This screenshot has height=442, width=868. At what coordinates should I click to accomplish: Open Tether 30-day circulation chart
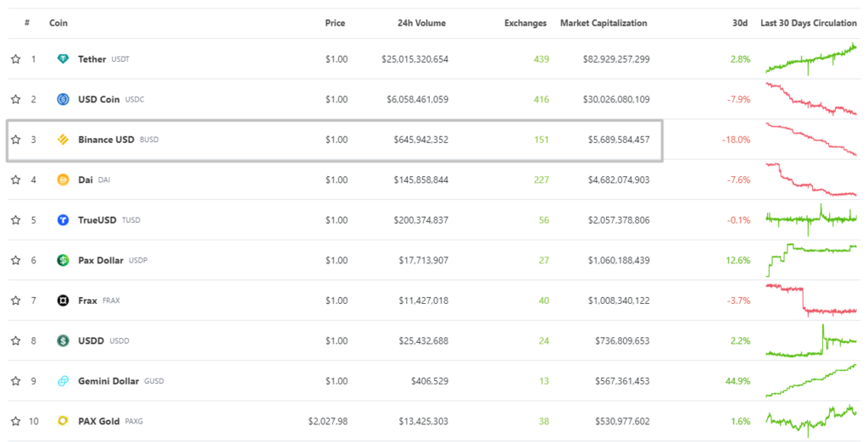pos(811,58)
